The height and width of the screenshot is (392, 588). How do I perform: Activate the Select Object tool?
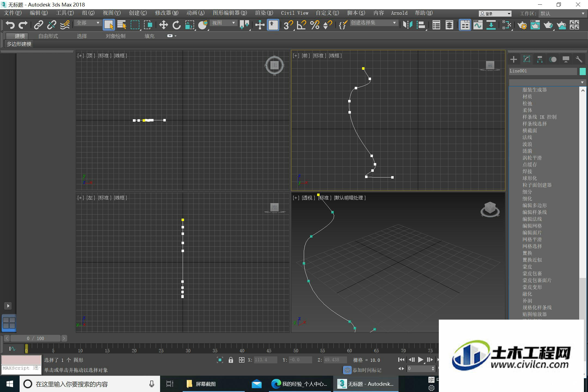[x=109, y=25]
